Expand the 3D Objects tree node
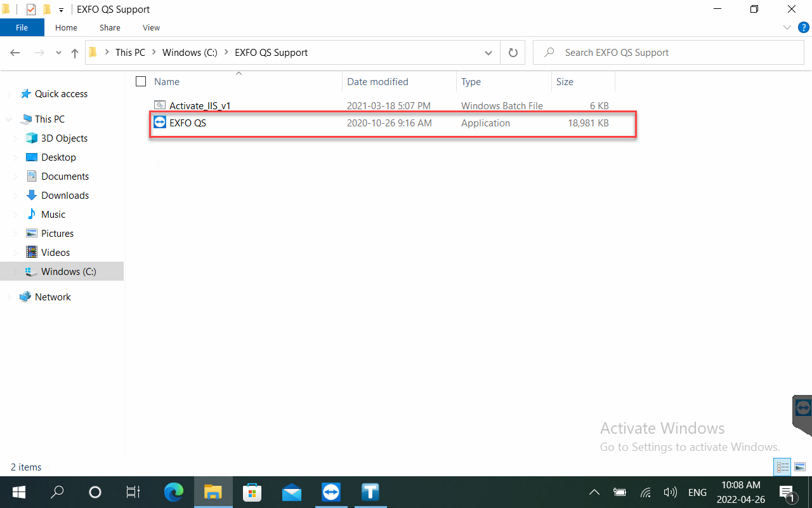Viewport: 812px width, 508px height. 16,138
